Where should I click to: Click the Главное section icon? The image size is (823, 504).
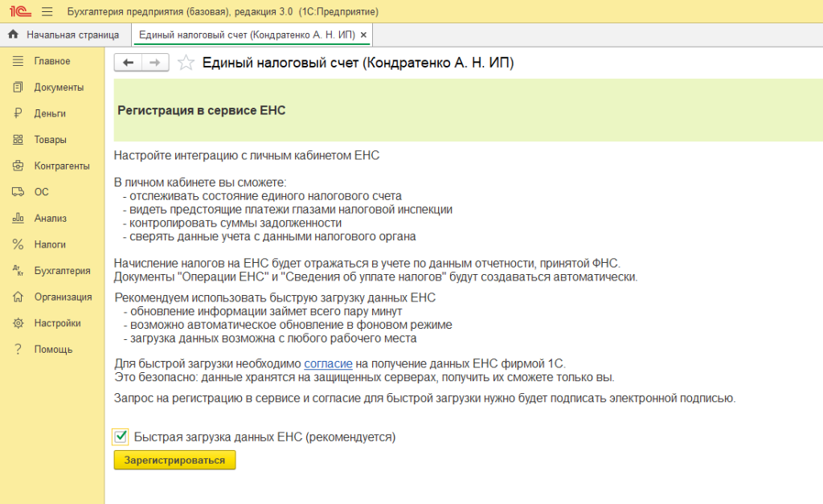[x=18, y=61]
